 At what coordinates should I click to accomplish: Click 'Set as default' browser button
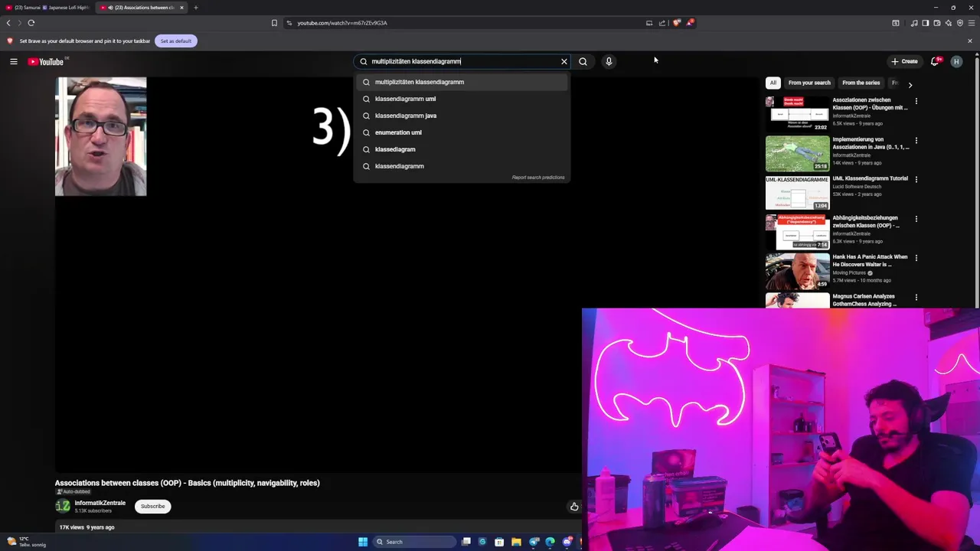176,41
